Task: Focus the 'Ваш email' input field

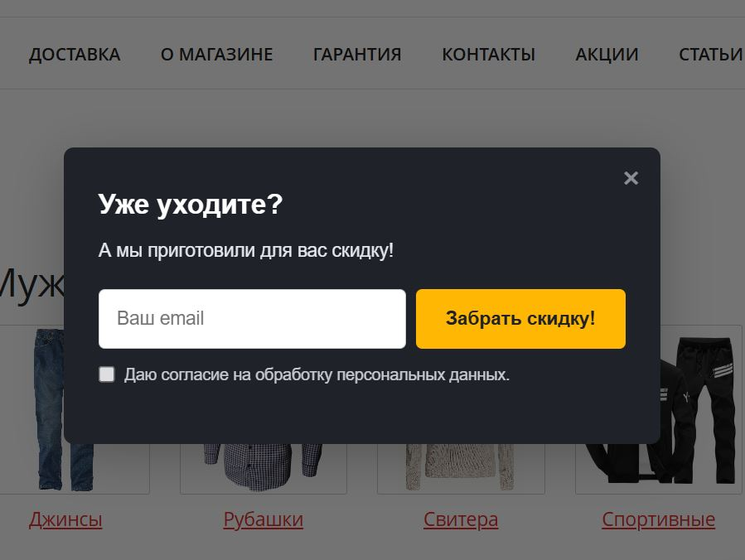Action: pyautogui.click(x=252, y=319)
